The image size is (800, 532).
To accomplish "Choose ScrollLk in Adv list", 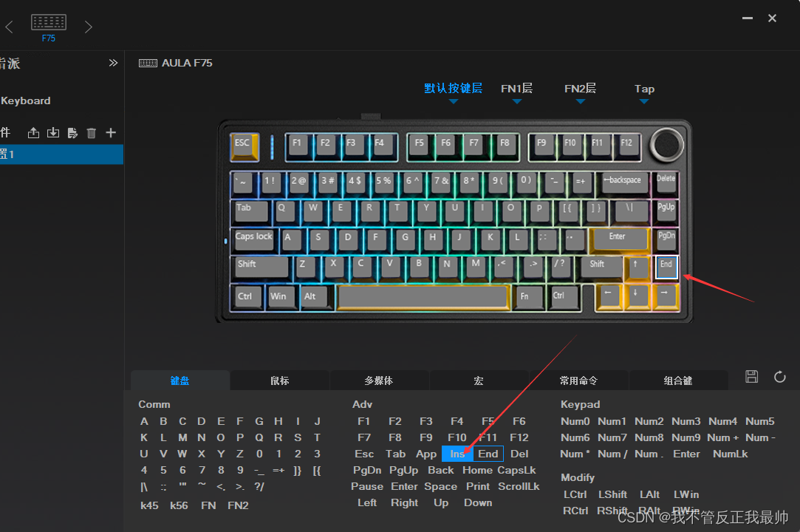I will (x=519, y=487).
